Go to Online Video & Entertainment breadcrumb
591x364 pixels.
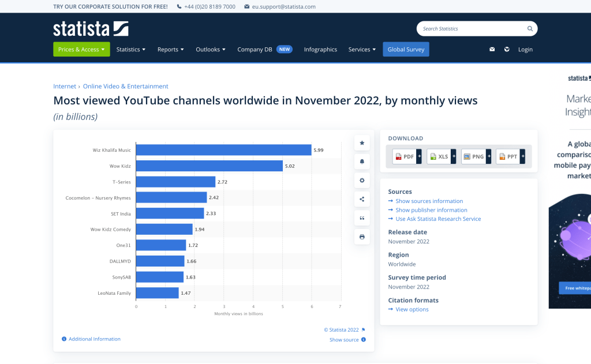click(x=125, y=87)
